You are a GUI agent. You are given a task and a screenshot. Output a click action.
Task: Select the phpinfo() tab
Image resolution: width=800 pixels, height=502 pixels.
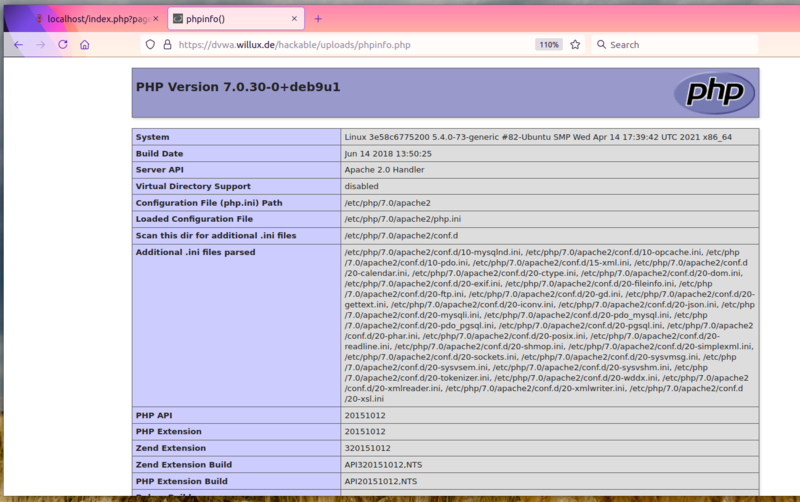click(225, 19)
